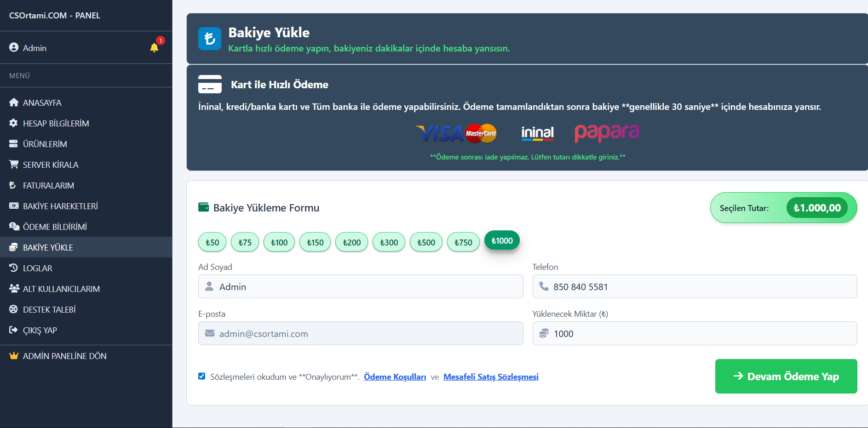The width and height of the screenshot is (868, 428).
Task: Select the Anasayfa home icon
Action: [13, 102]
